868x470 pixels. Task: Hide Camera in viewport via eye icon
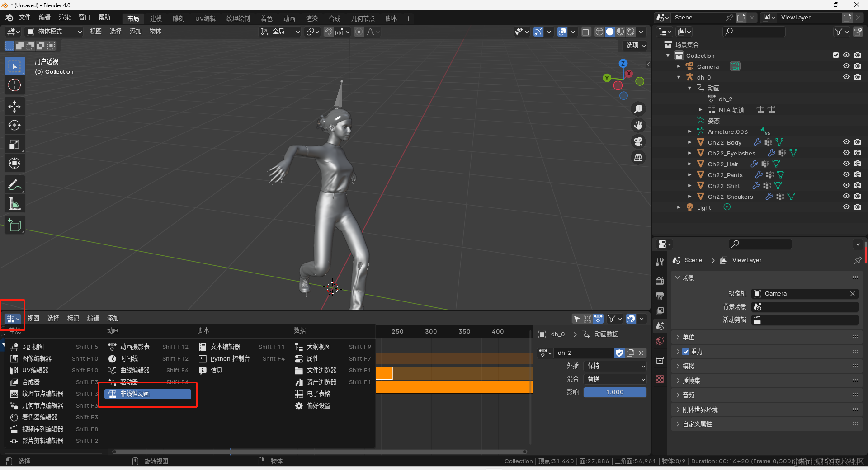coord(846,66)
